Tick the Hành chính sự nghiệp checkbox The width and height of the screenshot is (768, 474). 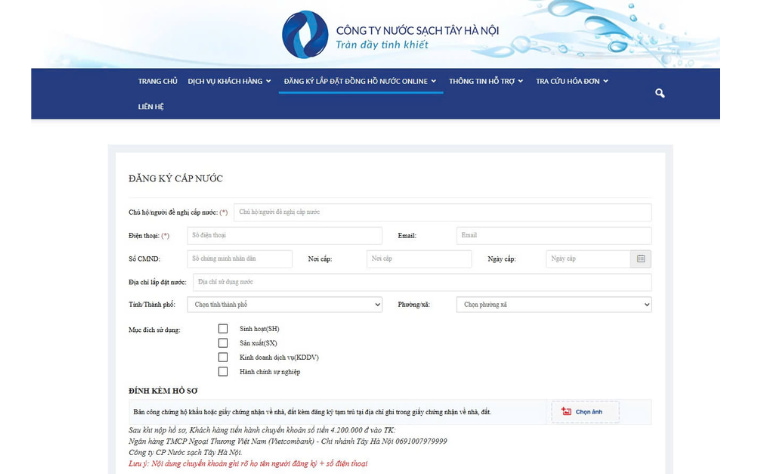tap(223, 372)
